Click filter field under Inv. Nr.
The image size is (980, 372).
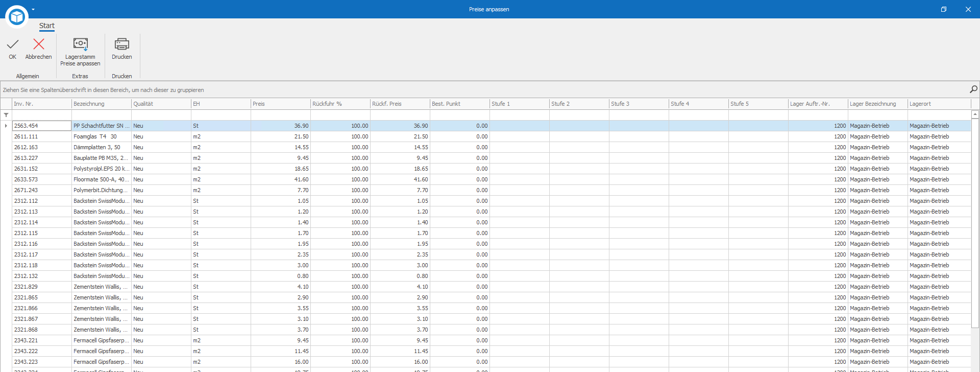point(42,115)
